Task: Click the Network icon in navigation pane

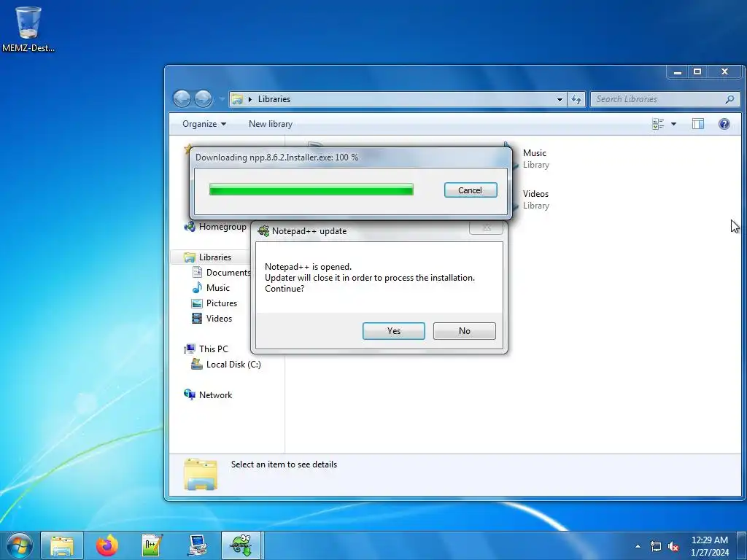Action: tap(190, 394)
